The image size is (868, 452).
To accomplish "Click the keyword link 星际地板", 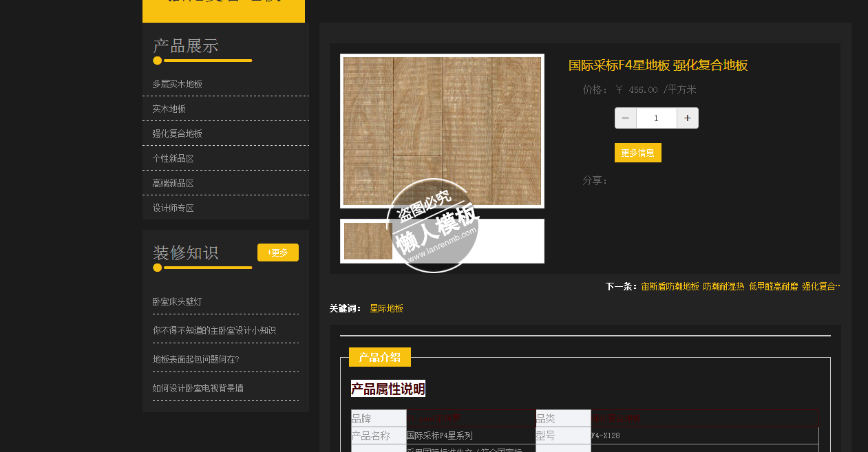I will (x=386, y=308).
